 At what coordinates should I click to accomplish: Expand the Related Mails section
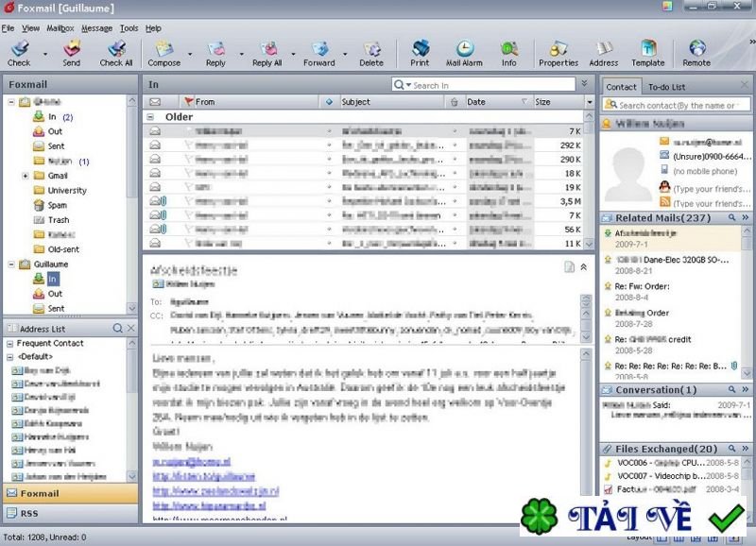click(745, 218)
